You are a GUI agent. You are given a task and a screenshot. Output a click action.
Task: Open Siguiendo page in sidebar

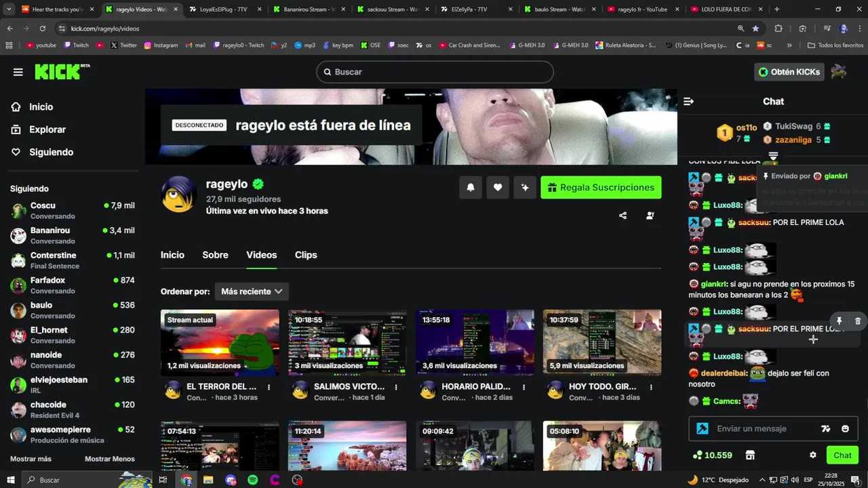[x=51, y=152]
